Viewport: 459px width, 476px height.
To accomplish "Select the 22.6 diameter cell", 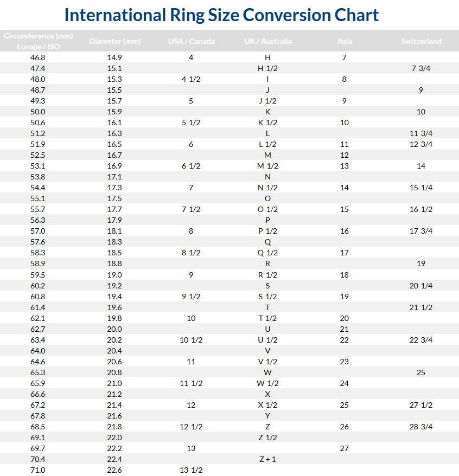I will (114, 470).
